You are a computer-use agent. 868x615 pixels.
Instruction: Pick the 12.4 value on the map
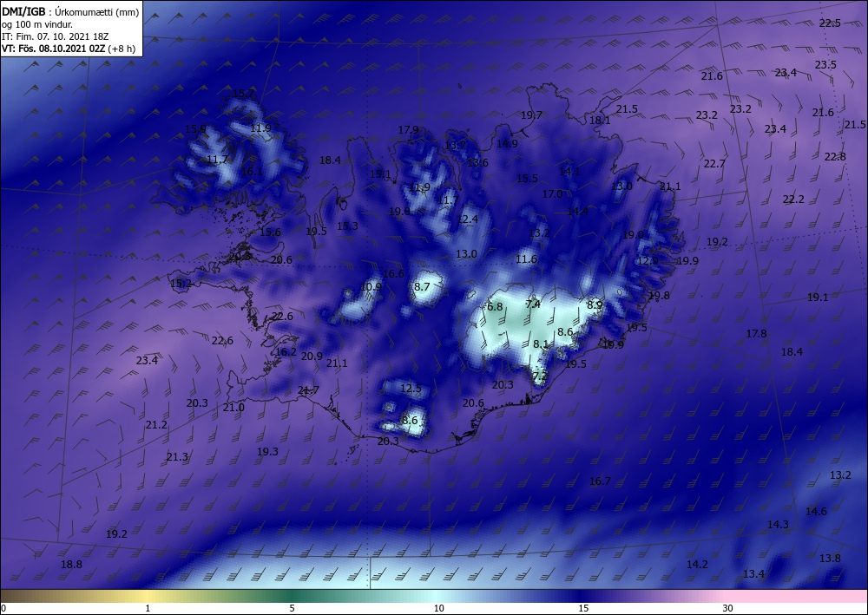click(467, 219)
